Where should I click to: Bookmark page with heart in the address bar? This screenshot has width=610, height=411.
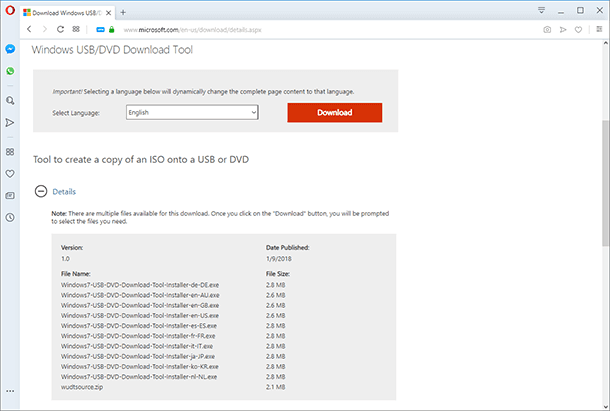pos(578,30)
